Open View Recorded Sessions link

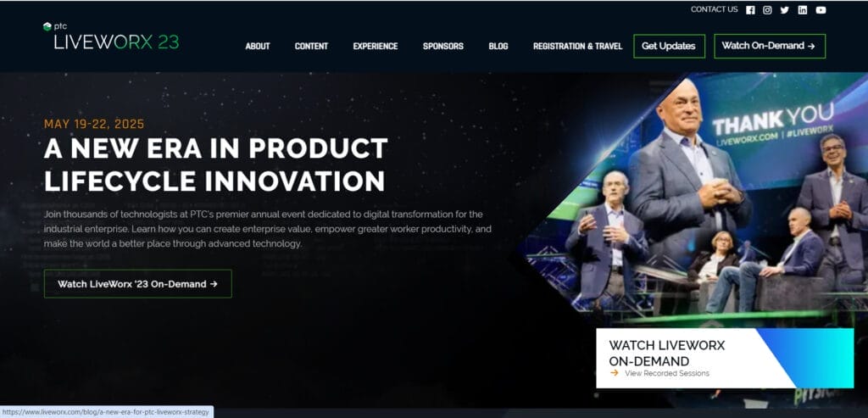pyautogui.click(x=667, y=373)
